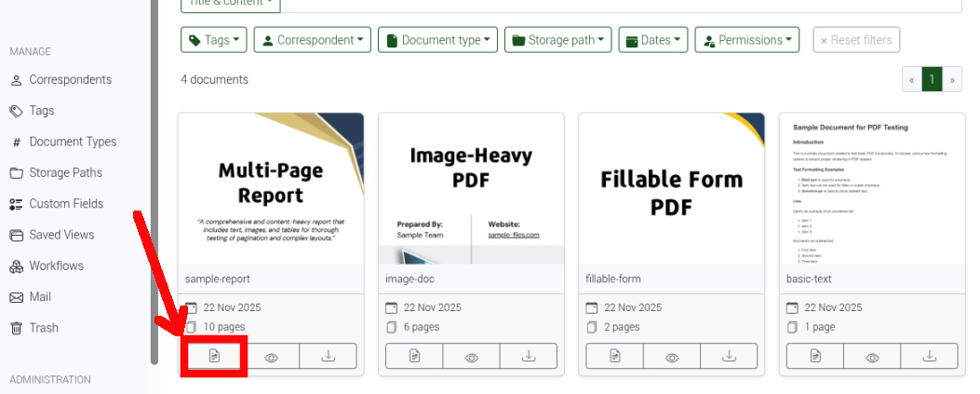Open Custom Fields section
The image size is (980, 394).
pos(56,204)
